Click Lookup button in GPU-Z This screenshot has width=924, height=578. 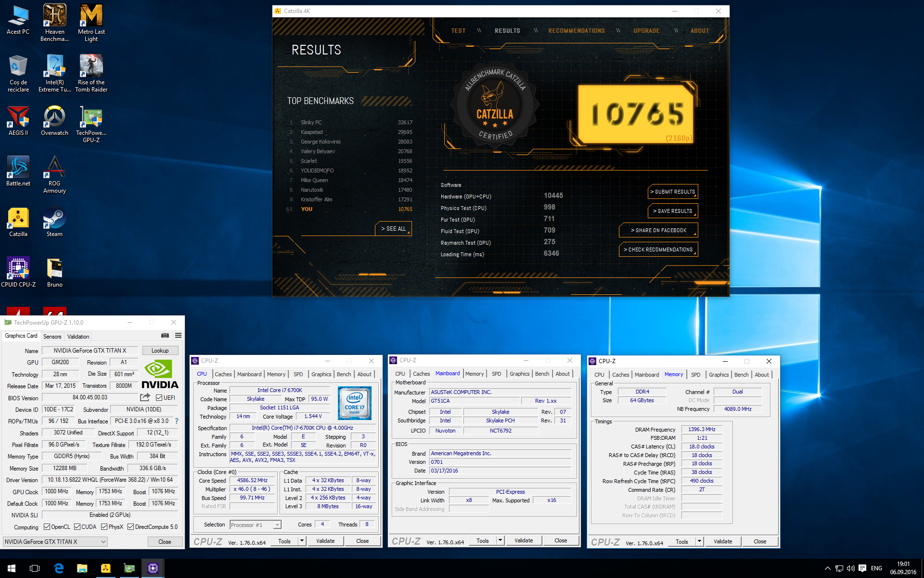pos(160,351)
